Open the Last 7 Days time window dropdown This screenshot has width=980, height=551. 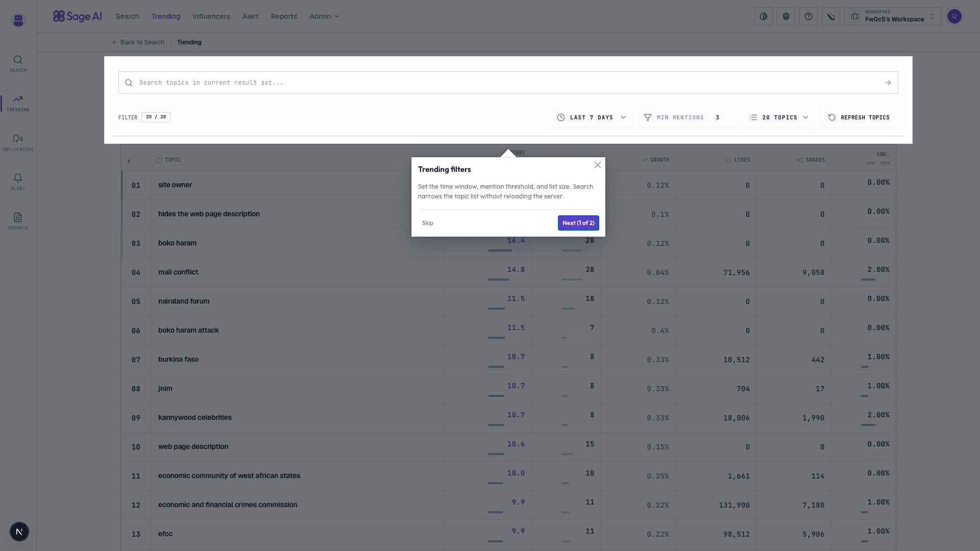coord(592,117)
